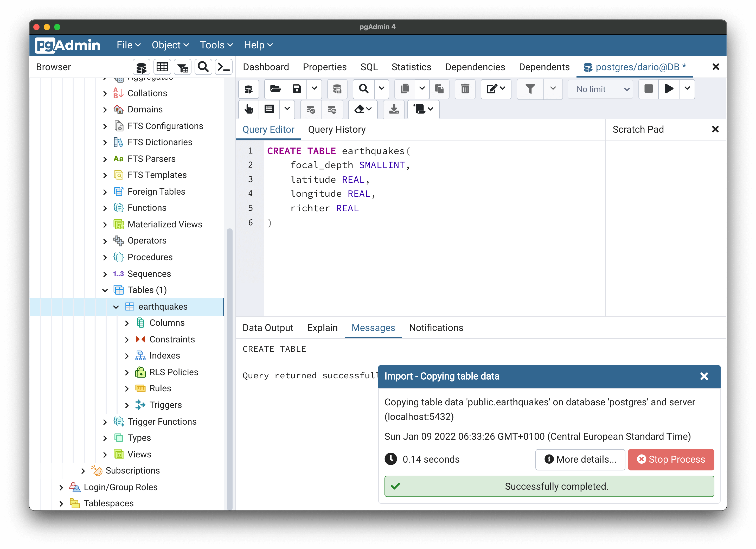Click the Rollback transaction icon

(332, 109)
